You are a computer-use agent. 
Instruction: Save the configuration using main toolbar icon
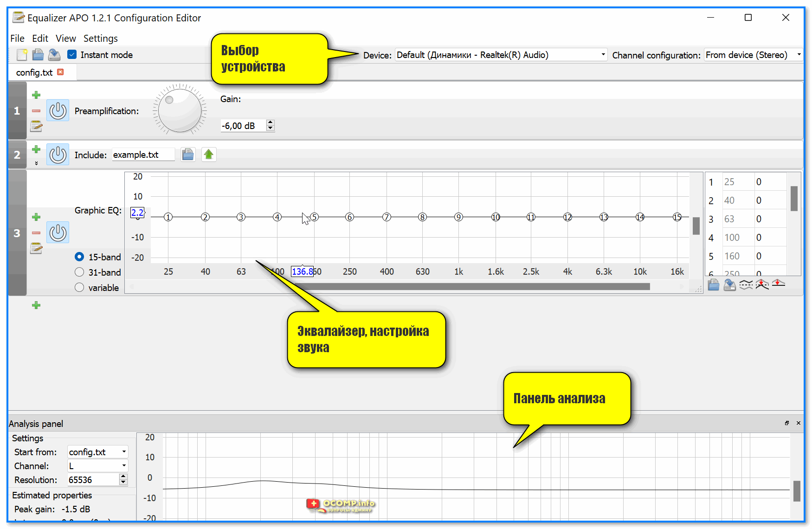[x=54, y=55]
